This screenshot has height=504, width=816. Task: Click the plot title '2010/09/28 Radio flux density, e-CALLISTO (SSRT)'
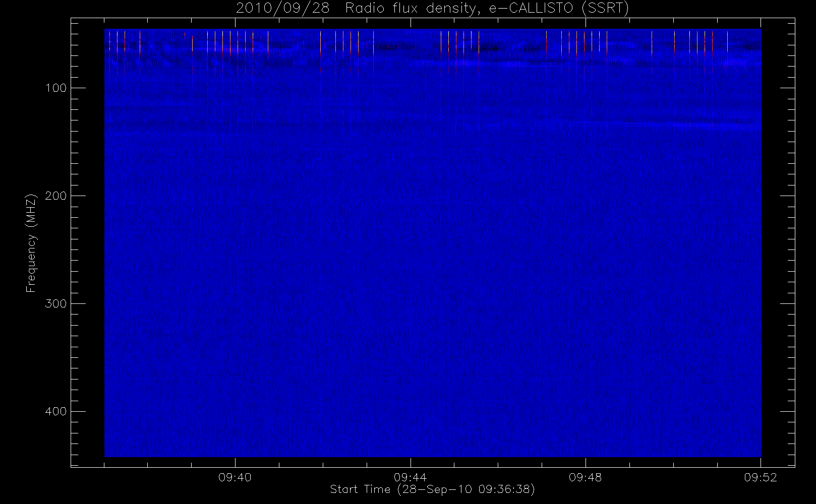coord(432,9)
